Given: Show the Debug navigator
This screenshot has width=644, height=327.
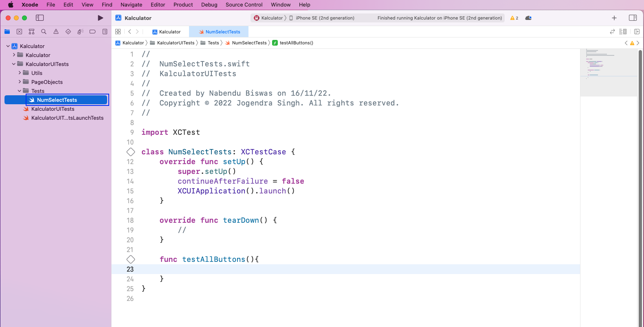Looking at the screenshot, I should coord(80,31).
